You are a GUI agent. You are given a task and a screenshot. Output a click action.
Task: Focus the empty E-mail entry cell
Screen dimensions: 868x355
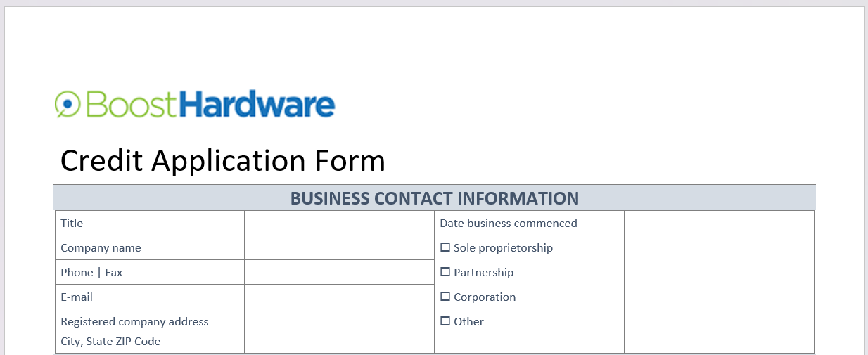339,297
